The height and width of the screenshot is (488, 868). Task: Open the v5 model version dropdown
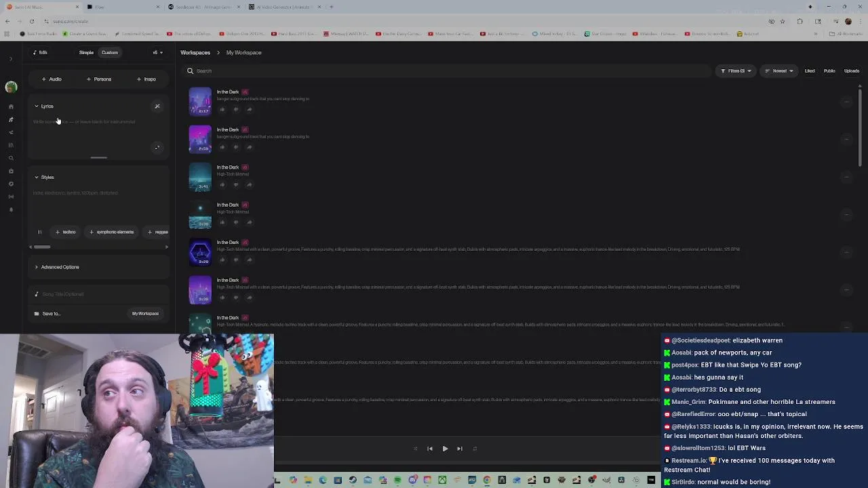[158, 52]
